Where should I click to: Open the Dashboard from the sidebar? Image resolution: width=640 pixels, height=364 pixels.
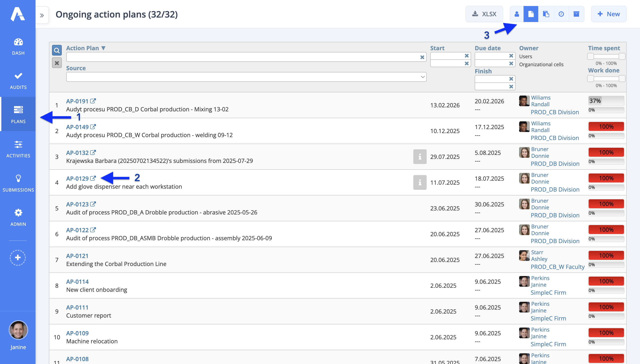[x=18, y=46]
